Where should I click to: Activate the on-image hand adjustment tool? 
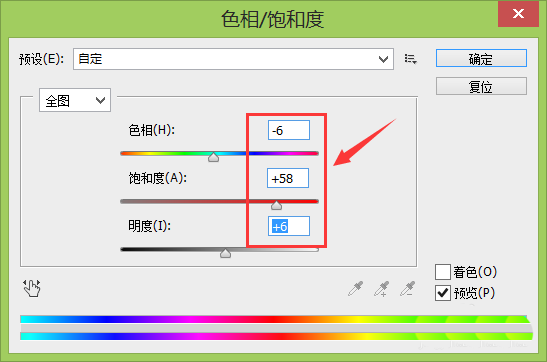32,288
